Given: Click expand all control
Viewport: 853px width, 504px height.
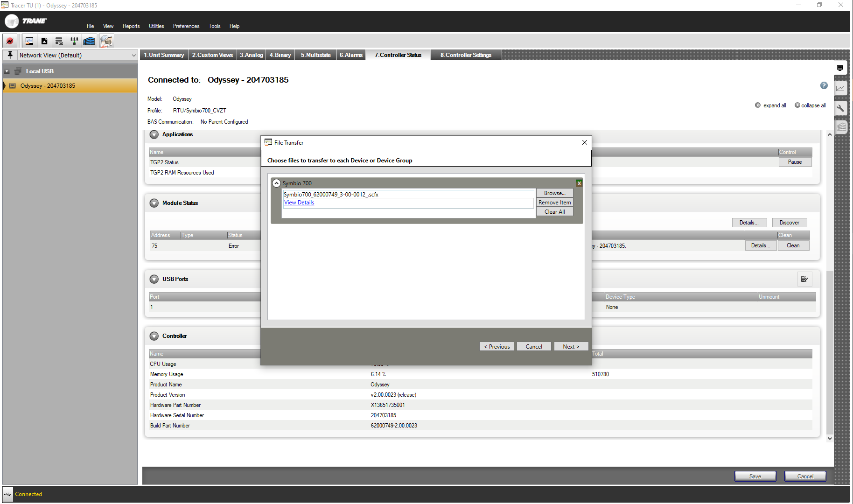Looking at the screenshot, I should [770, 105].
